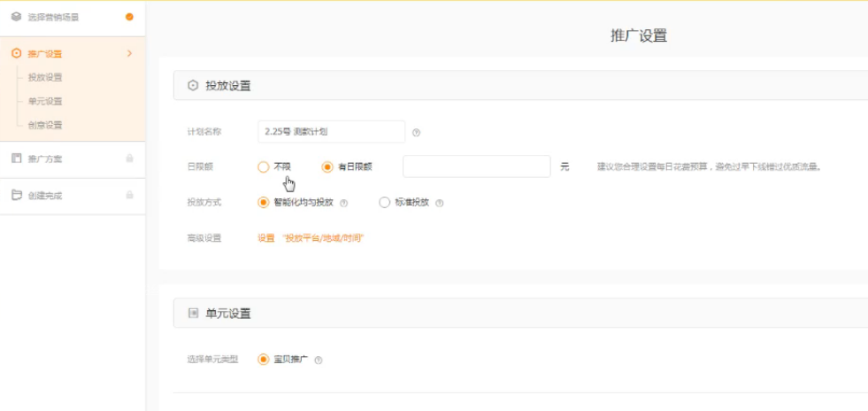Click the help icon beside 宝贝推广
Screen dimensions: 868x411
click(x=318, y=361)
